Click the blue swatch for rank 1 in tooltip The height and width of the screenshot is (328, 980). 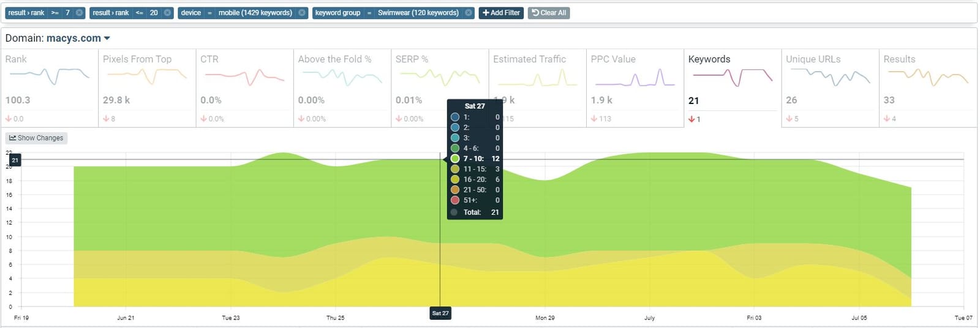click(x=455, y=117)
